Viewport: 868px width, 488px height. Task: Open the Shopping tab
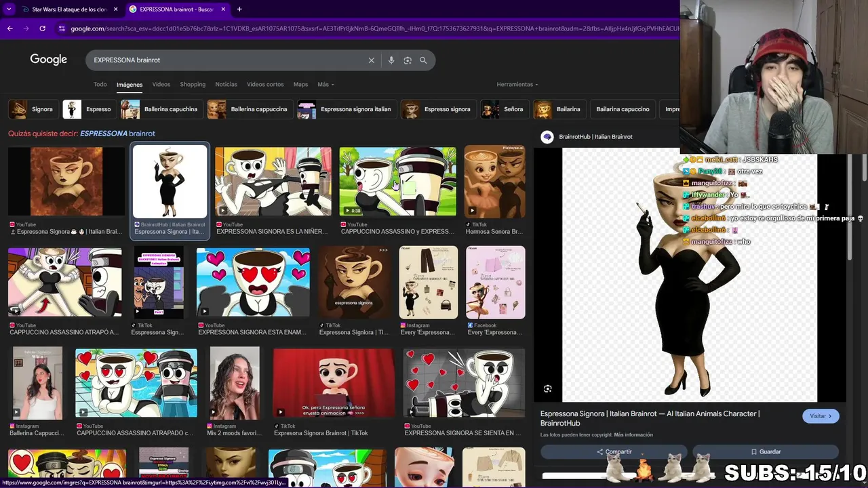(x=193, y=84)
